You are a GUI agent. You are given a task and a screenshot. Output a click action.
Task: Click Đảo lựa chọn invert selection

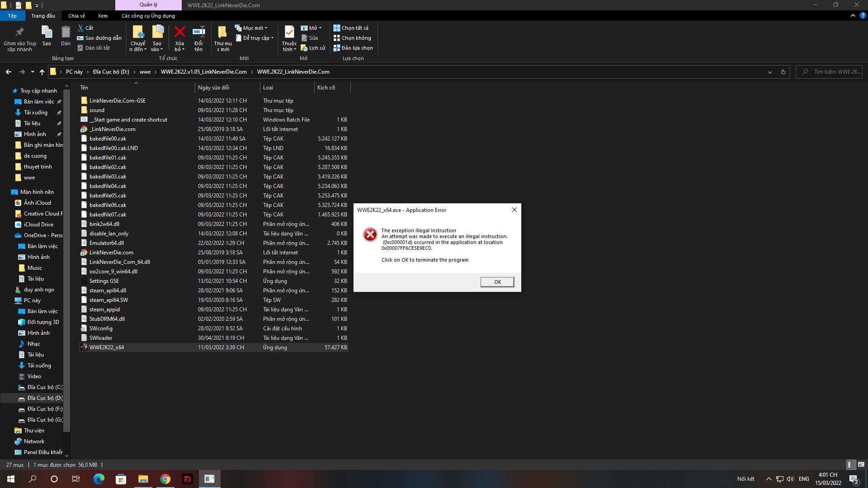[x=353, y=48]
